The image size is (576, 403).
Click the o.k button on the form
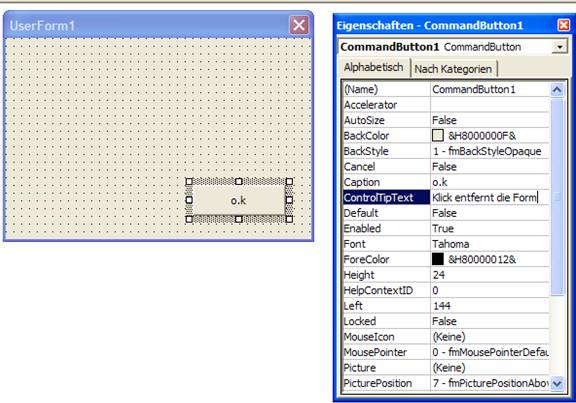click(x=239, y=200)
